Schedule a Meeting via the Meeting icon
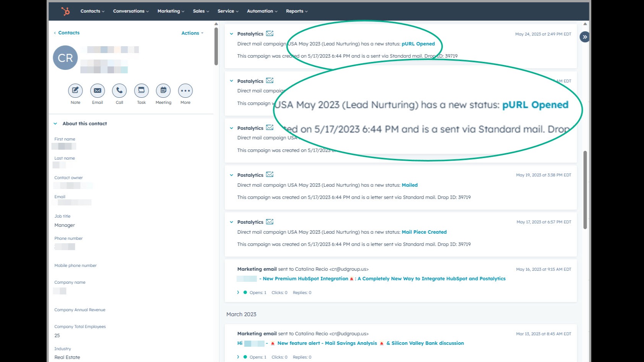Viewport: 644px width, 362px height. [163, 91]
